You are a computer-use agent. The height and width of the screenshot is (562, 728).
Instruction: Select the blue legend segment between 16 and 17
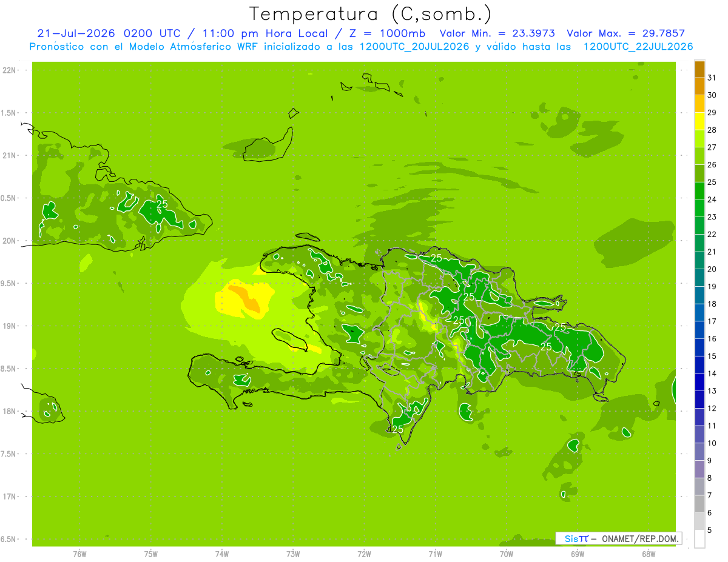[x=699, y=330]
